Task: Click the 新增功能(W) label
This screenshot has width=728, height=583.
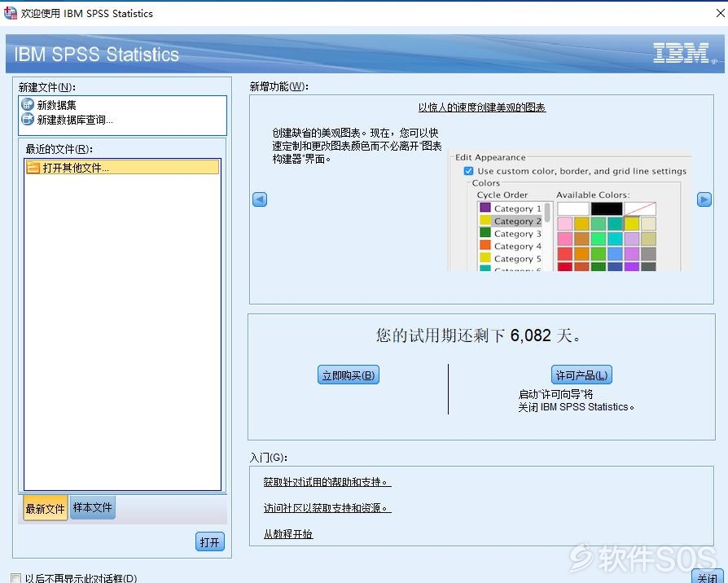Action: point(279,86)
